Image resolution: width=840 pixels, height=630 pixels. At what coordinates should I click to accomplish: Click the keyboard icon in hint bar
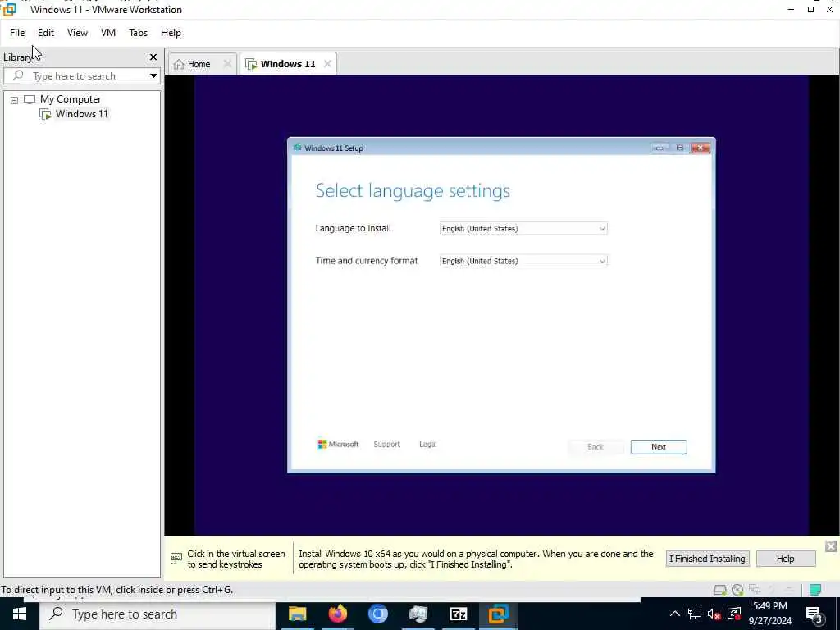[176, 559]
